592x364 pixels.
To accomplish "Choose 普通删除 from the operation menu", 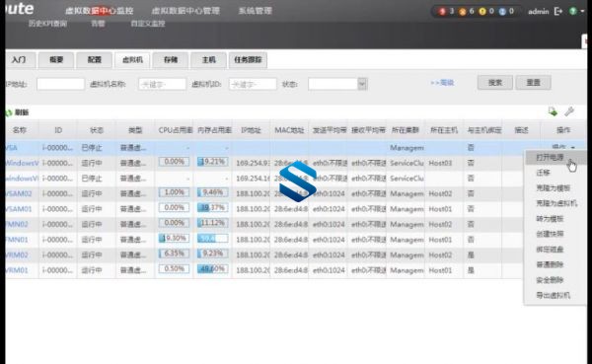I will coord(550,264).
